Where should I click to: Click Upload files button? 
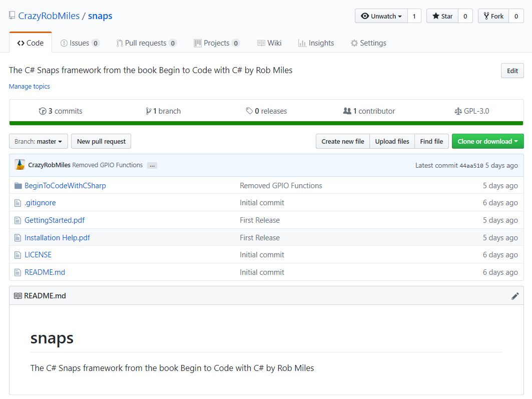click(x=392, y=141)
